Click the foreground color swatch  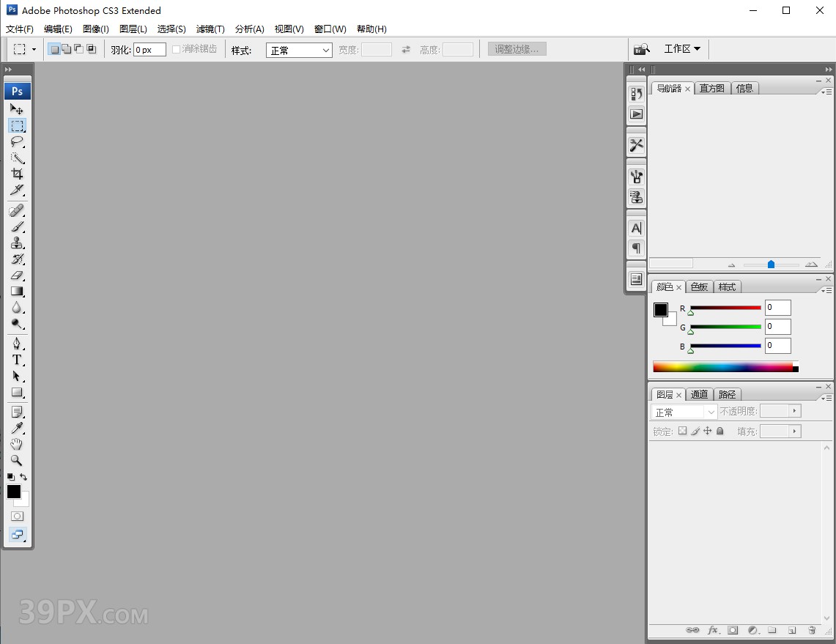13,492
